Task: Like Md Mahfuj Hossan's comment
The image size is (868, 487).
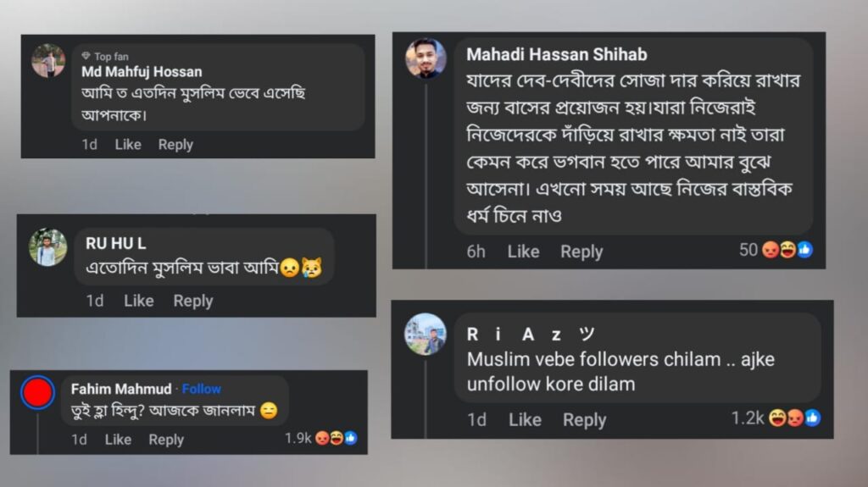Action: click(x=128, y=144)
